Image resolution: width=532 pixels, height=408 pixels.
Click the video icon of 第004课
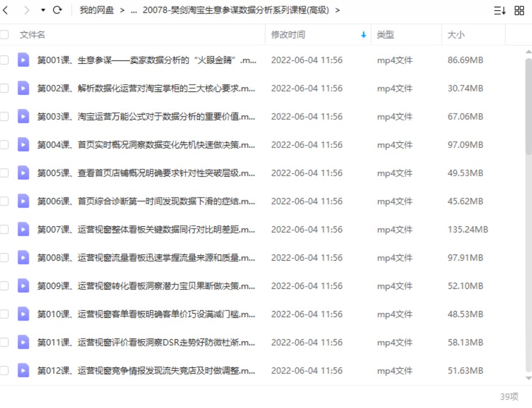[x=23, y=145]
